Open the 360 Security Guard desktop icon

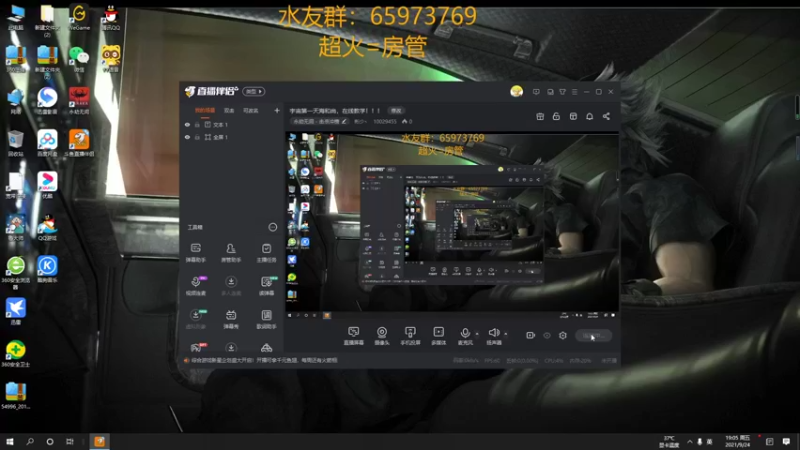[15, 354]
